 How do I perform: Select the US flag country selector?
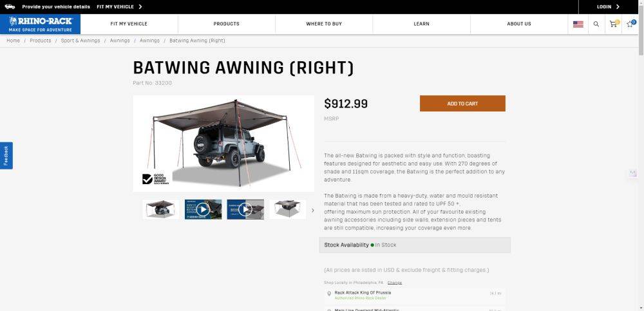[578, 24]
